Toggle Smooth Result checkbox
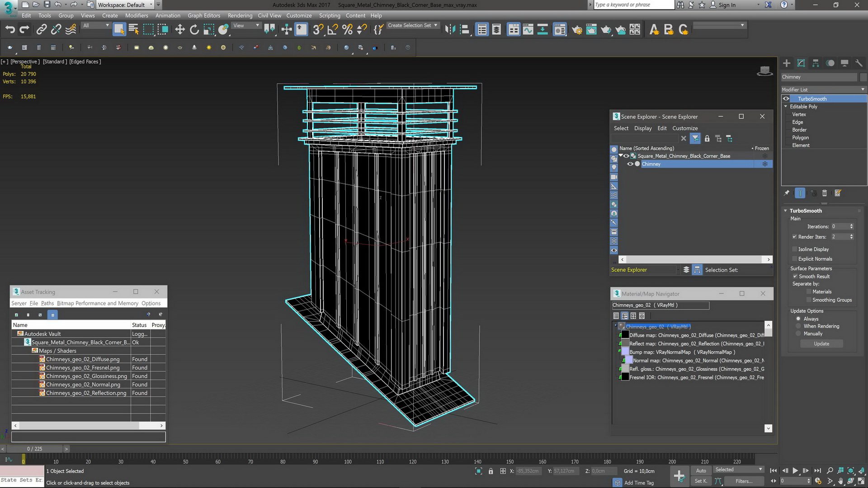868x488 pixels. [796, 276]
